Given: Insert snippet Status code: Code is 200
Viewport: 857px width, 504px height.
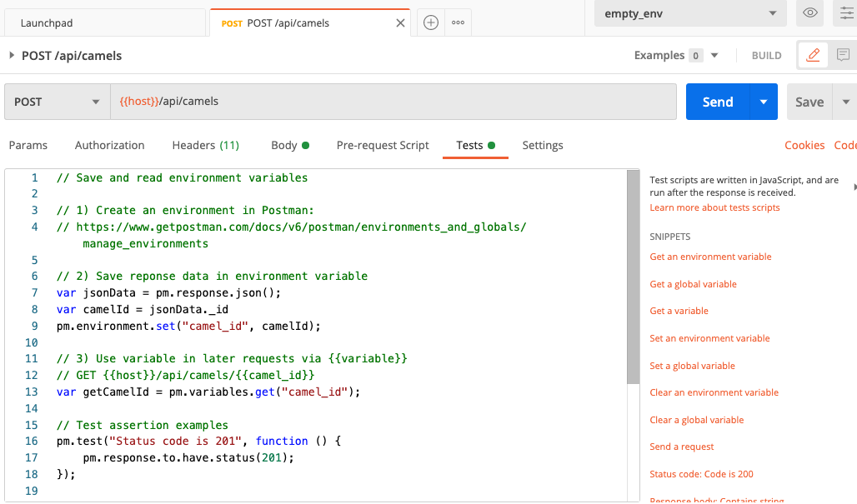Looking at the screenshot, I should point(701,474).
